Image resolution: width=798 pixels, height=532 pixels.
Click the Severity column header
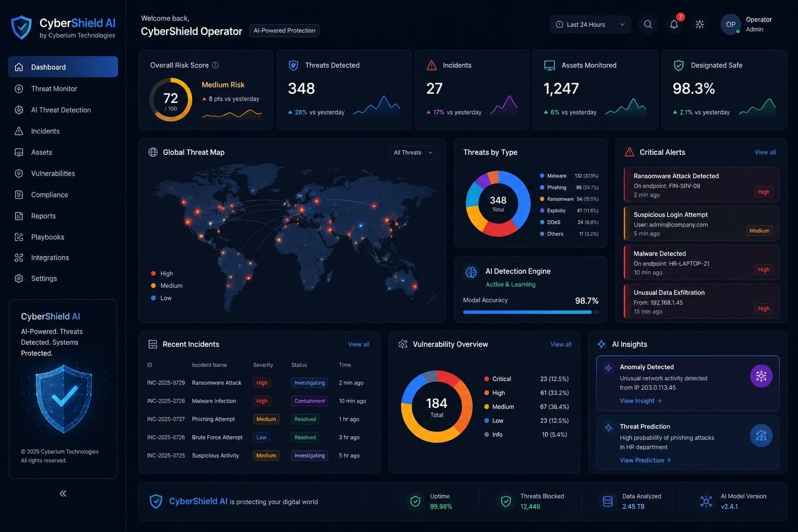[263, 365]
